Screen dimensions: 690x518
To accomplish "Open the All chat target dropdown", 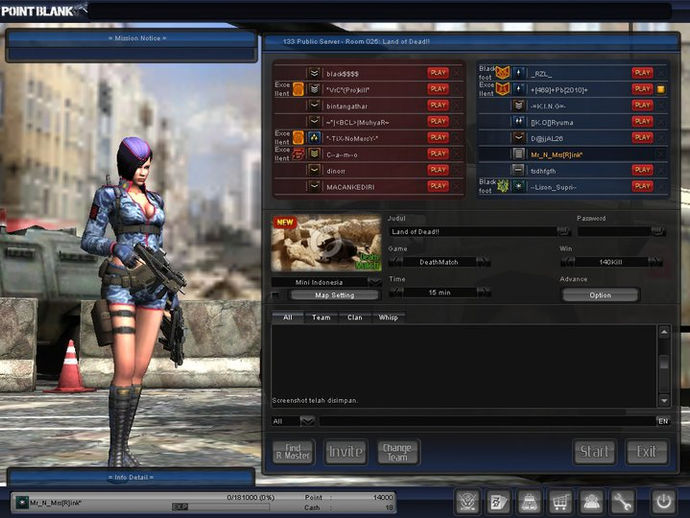I will click(307, 421).
